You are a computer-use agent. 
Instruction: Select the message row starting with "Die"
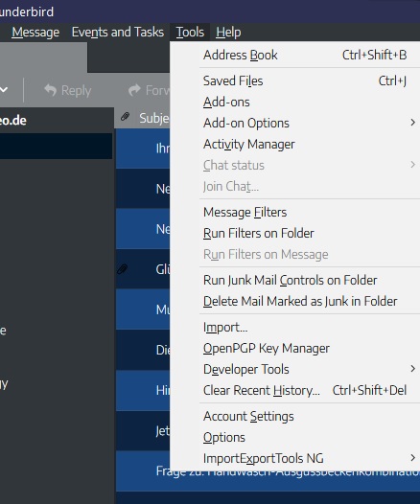pyautogui.click(x=143, y=350)
